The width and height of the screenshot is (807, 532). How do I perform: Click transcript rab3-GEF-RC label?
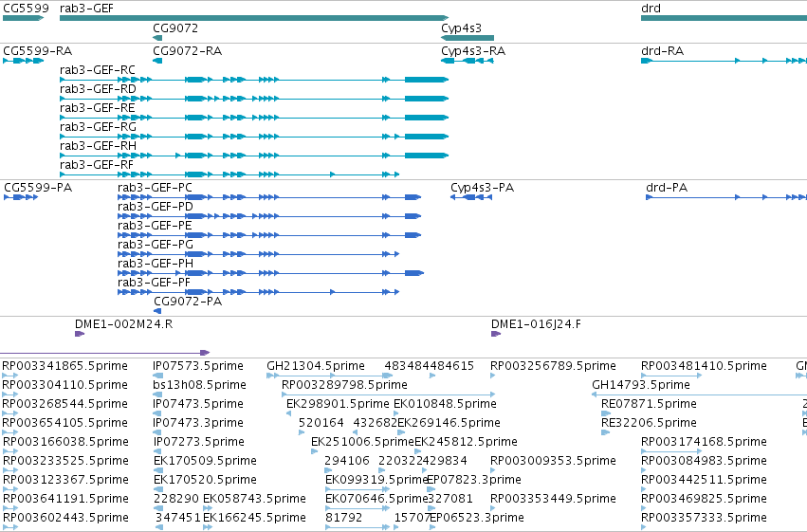coord(98,70)
